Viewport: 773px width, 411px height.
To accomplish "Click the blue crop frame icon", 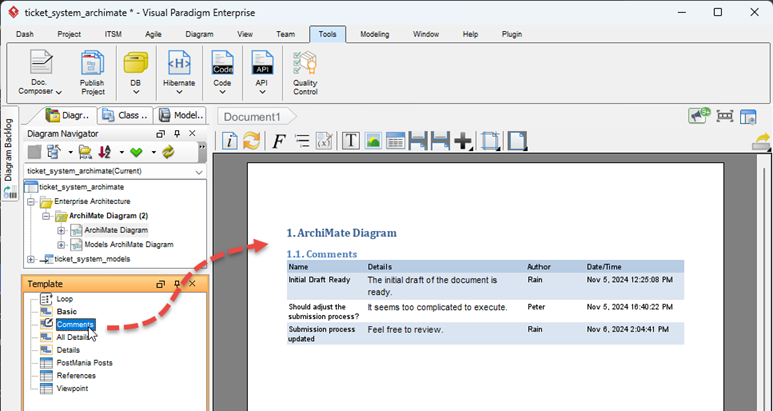I will pyautogui.click(x=491, y=141).
